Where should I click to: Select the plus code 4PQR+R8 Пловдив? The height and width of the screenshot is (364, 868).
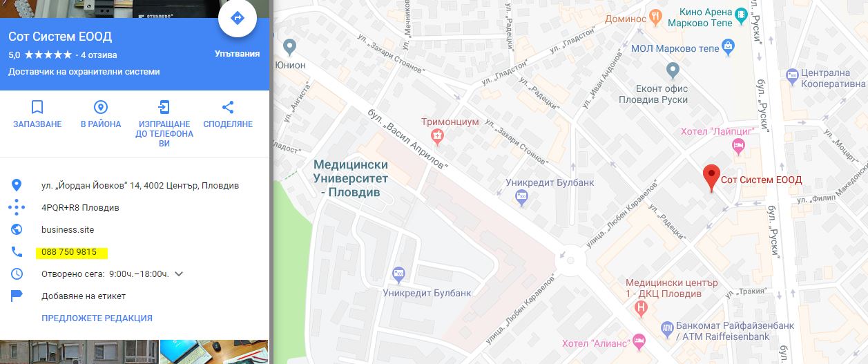click(x=80, y=207)
